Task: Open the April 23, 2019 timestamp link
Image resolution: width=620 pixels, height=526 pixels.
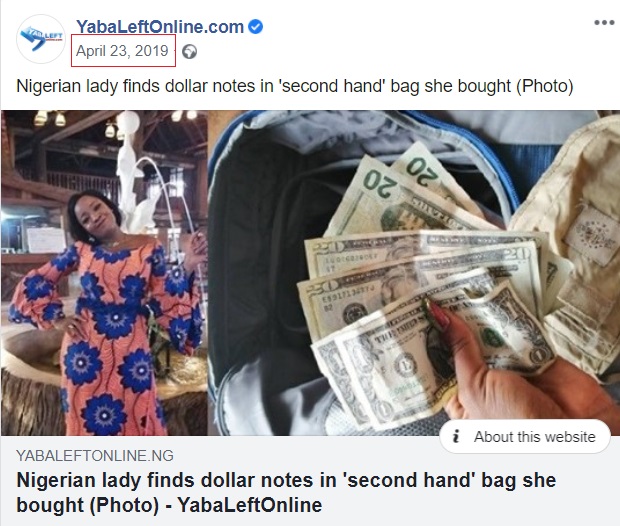Action: pyautogui.click(x=122, y=51)
